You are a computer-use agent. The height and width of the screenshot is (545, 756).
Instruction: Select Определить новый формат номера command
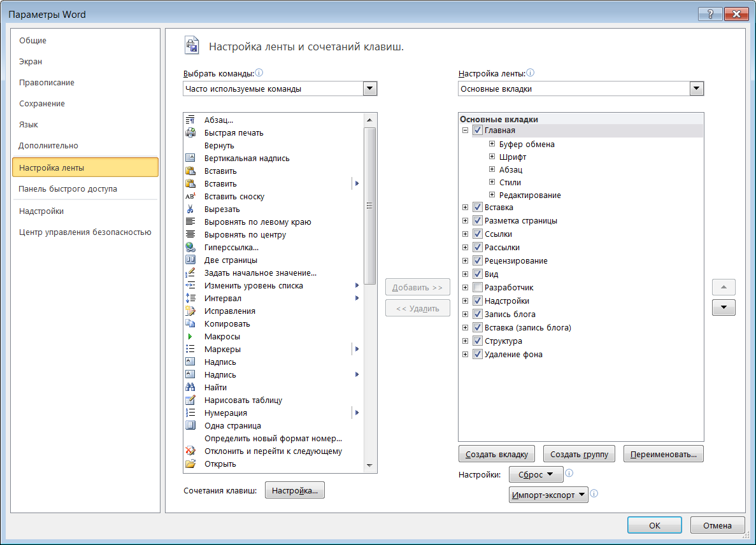(x=273, y=439)
